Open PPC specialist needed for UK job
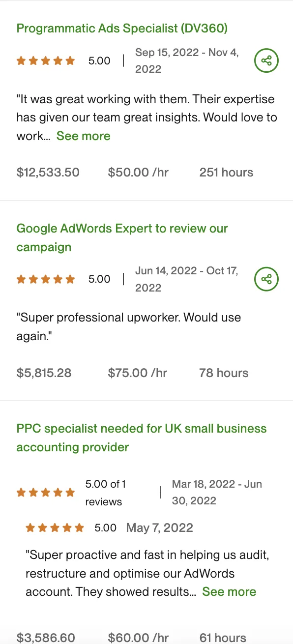Viewport: 293px width, 644px height. tap(142, 438)
